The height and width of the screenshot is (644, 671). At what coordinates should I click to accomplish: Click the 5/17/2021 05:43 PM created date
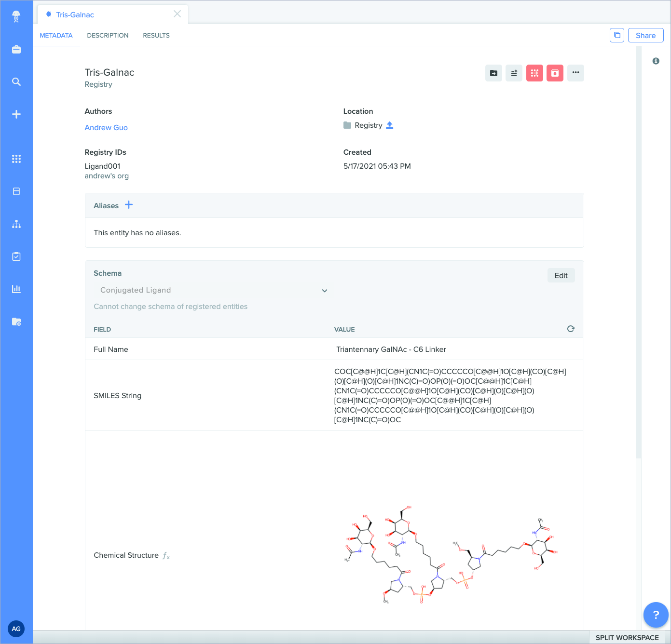pyautogui.click(x=377, y=166)
